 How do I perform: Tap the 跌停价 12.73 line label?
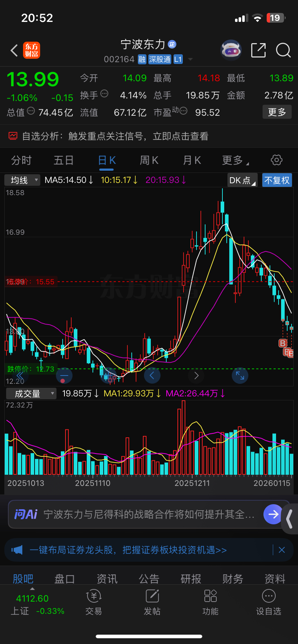coord(31,369)
